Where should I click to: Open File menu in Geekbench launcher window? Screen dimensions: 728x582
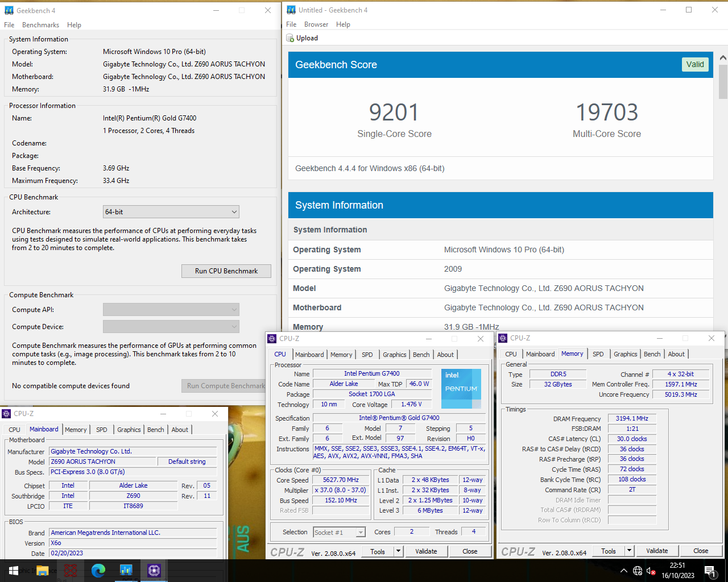(9, 25)
